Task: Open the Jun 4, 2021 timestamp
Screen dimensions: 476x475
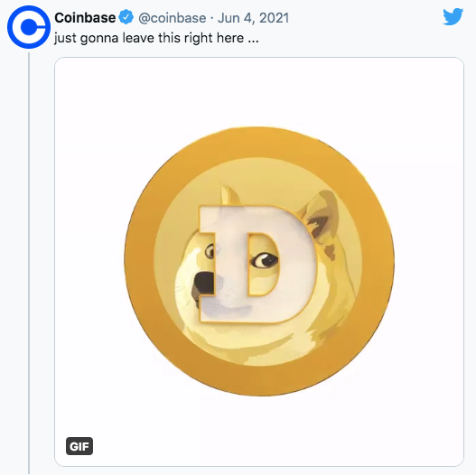Action: point(253,18)
